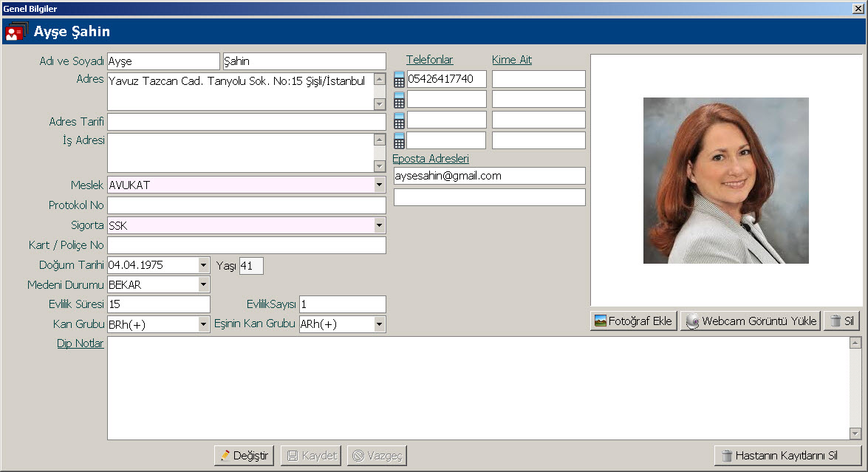Focus the Protokol No field
This screenshot has width=868, height=472.
coord(246,205)
